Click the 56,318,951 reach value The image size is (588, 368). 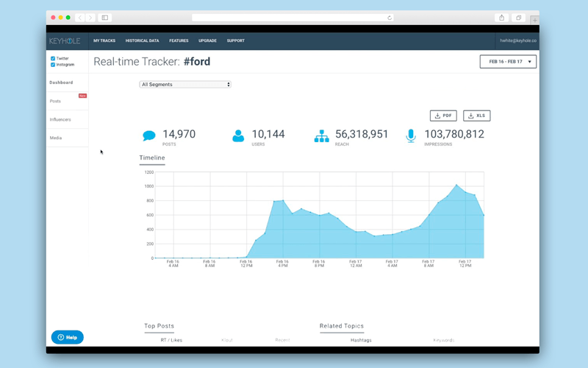362,134
